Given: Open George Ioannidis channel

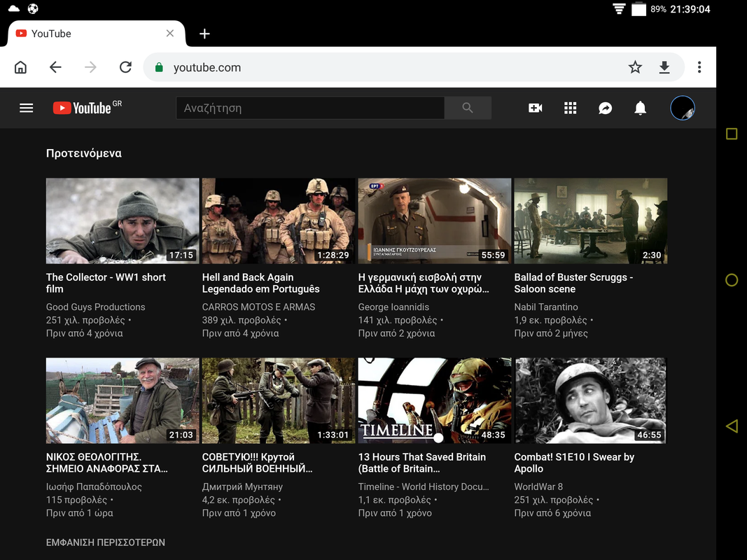Looking at the screenshot, I should 393,307.
